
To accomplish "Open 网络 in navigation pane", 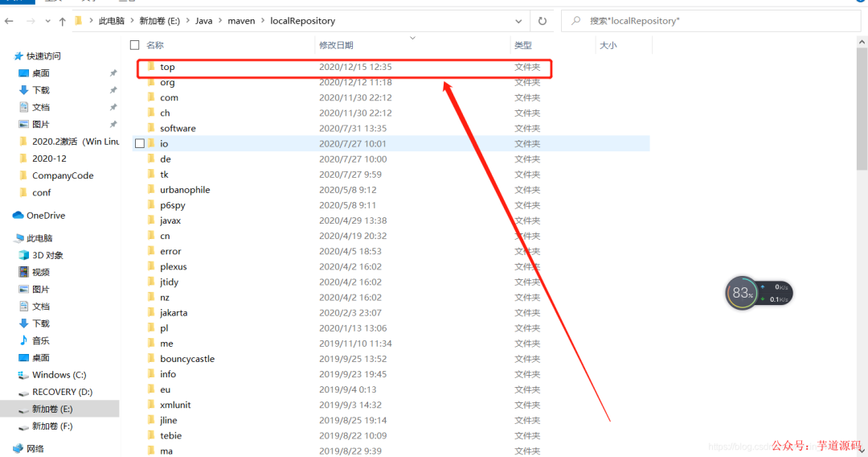I will [x=35, y=449].
